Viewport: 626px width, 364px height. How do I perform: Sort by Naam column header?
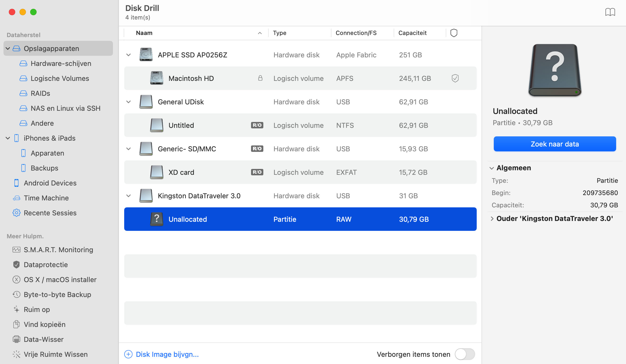(x=196, y=33)
